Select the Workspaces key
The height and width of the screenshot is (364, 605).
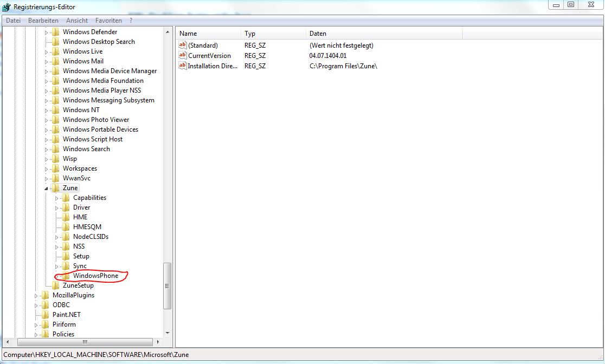[80, 168]
